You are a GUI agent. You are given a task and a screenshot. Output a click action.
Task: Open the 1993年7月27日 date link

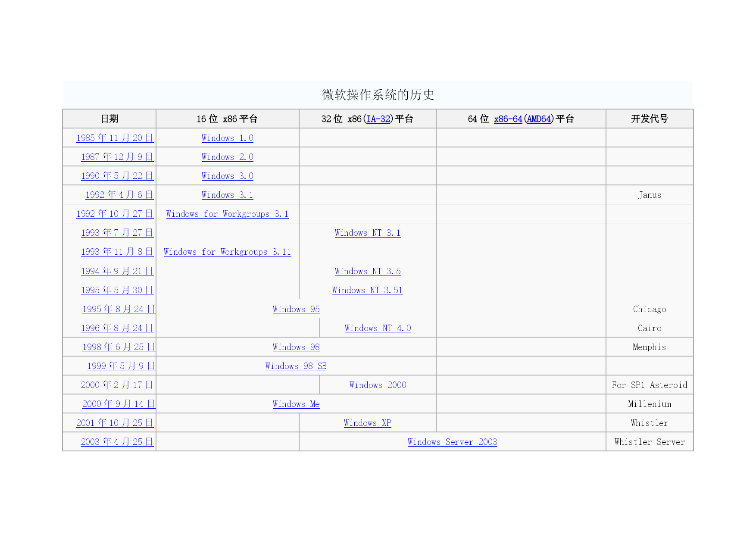click(117, 233)
